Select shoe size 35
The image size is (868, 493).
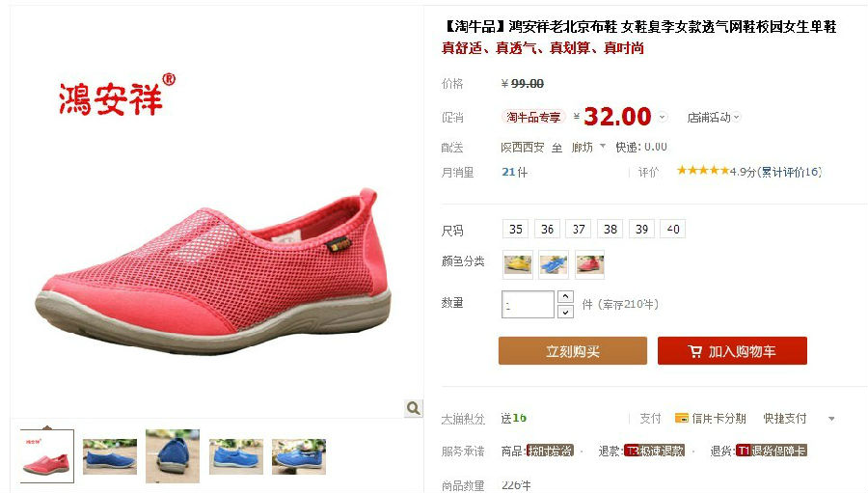coord(515,229)
